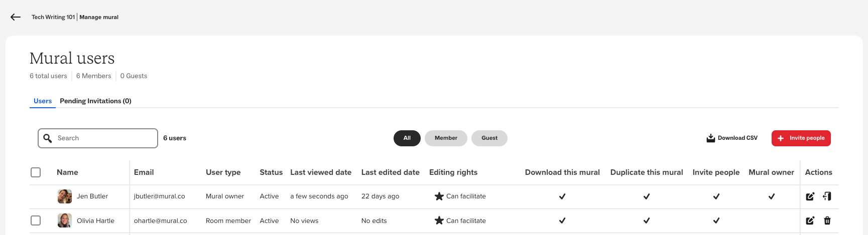Click Olivia Hartle's facilitator star icon
Viewport: 868px width, 235px height.
coord(439,220)
